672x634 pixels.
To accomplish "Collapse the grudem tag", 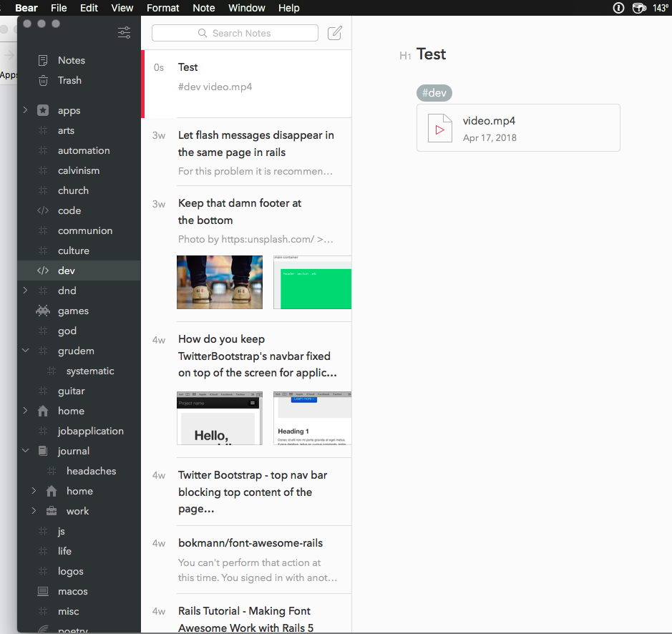I will pos(25,350).
